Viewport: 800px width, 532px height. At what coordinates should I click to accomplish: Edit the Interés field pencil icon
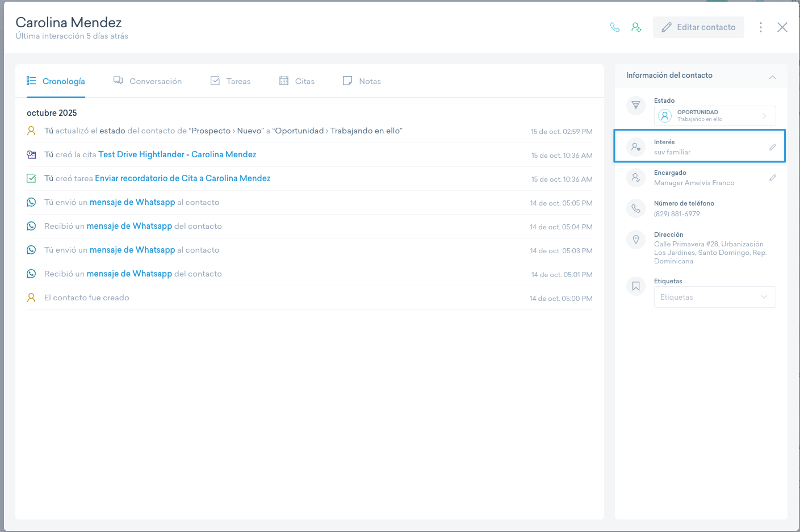[x=772, y=147]
